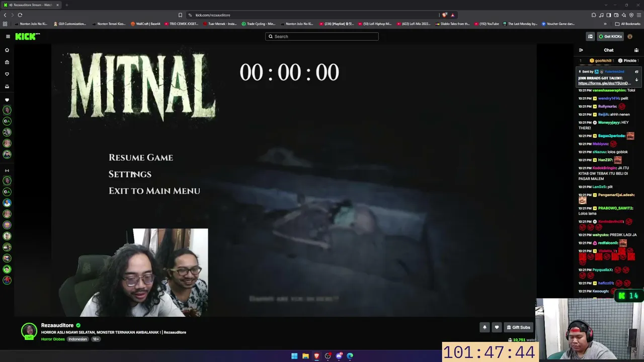Open the GUI Customization bookmark
Viewport: 644px width, 362px height.
(70, 24)
